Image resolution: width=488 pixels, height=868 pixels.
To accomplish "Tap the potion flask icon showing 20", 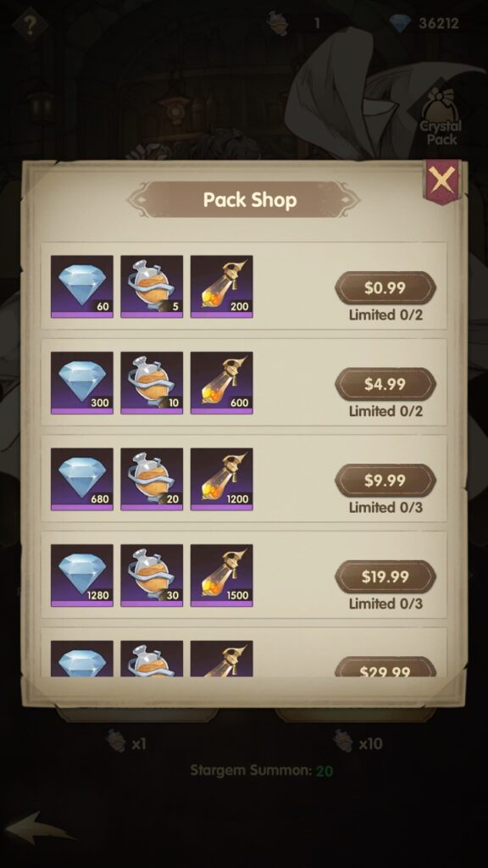I will pyautogui.click(x=152, y=480).
